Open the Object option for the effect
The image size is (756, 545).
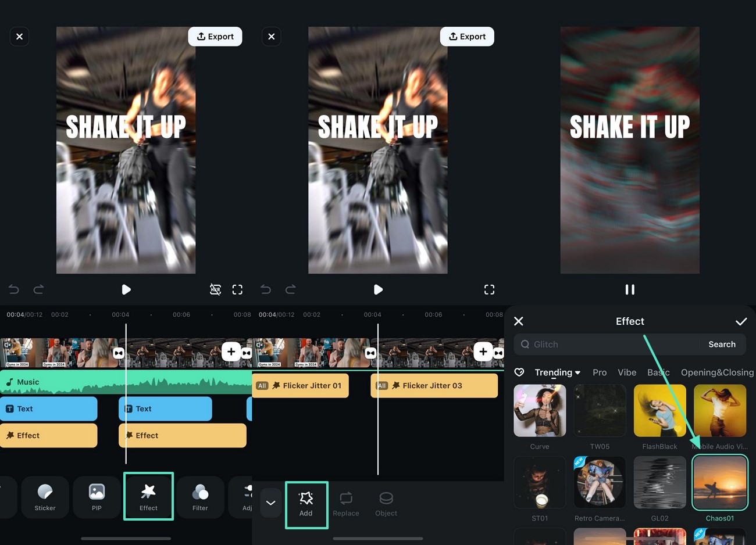point(386,504)
